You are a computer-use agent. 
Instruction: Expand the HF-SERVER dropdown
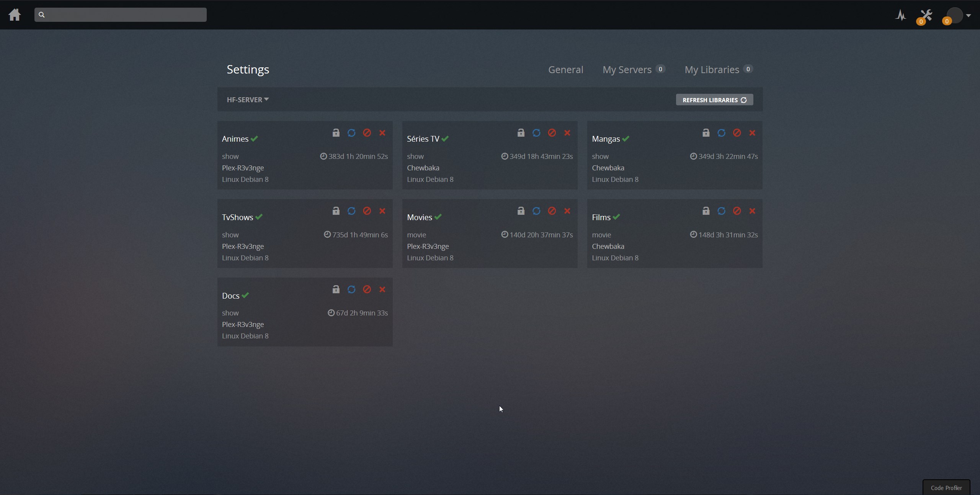tap(248, 100)
